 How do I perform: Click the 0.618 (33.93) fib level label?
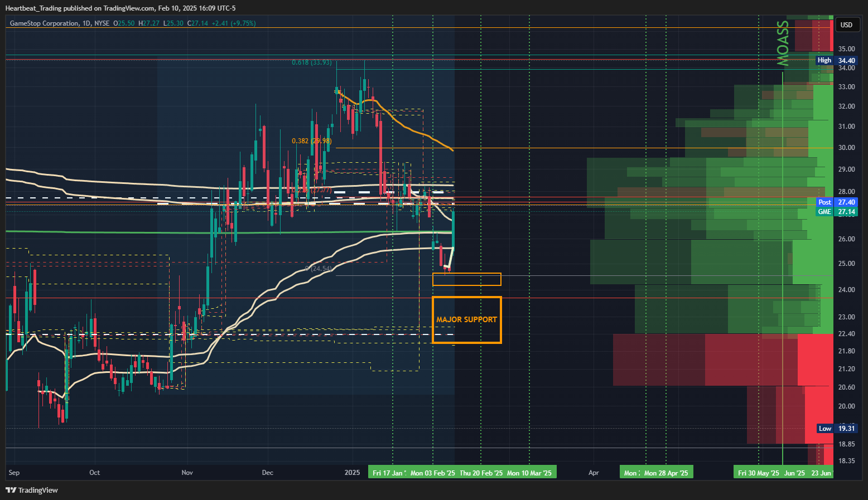point(311,62)
